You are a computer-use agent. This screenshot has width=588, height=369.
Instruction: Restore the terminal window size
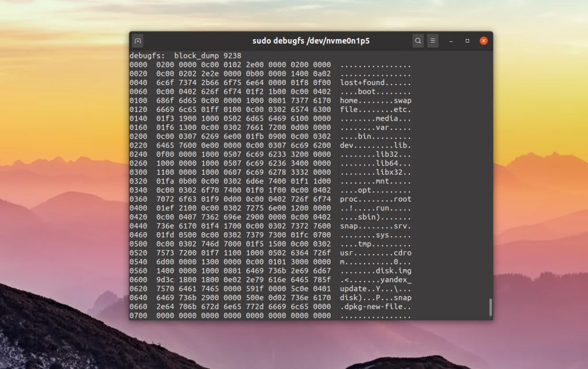coord(467,41)
